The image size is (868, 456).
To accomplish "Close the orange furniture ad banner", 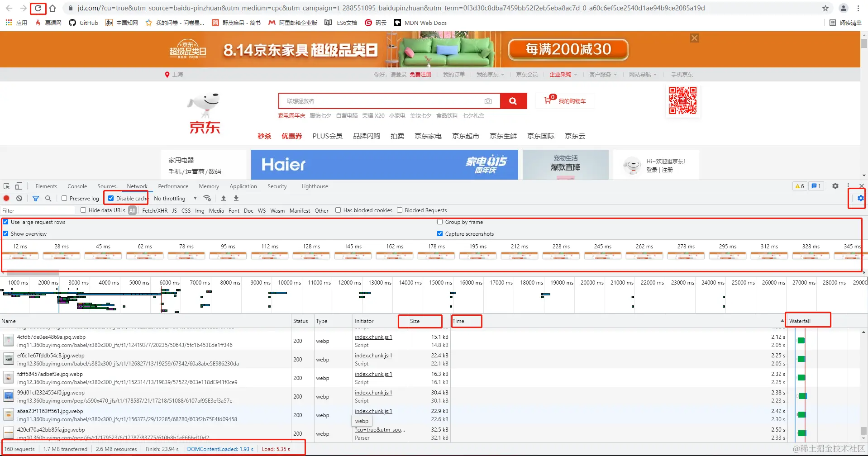I will [x=695, y=38].
